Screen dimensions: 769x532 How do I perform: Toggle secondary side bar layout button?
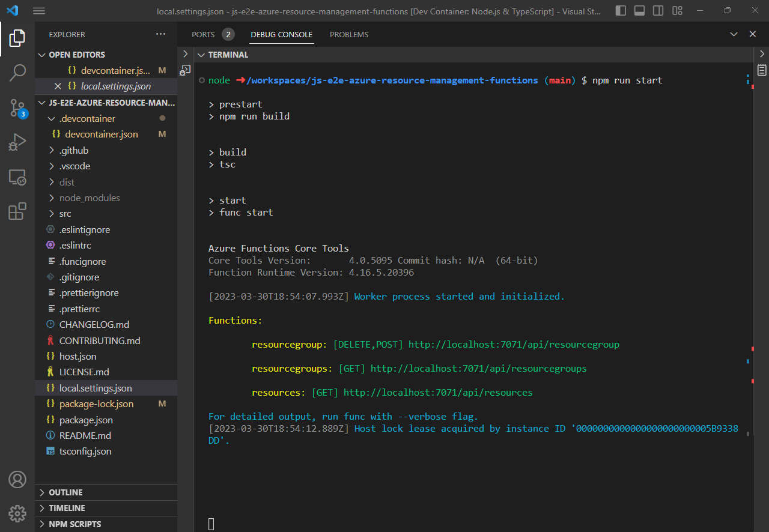658,11
